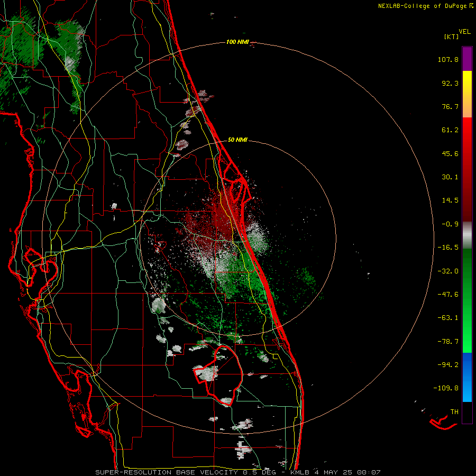Click the 100 NMI range ring label
Viewport: 476px width, 476px height.
237,42
